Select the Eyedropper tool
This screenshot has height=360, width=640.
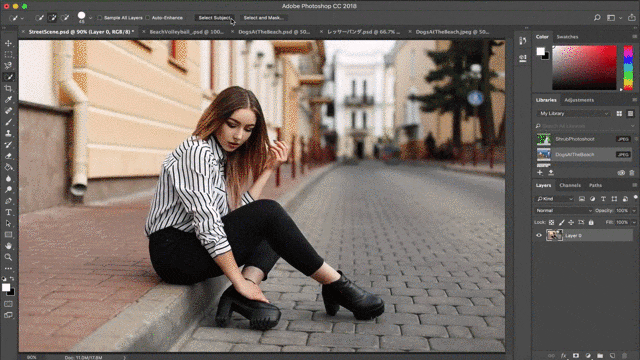click(x=8, y=100)
